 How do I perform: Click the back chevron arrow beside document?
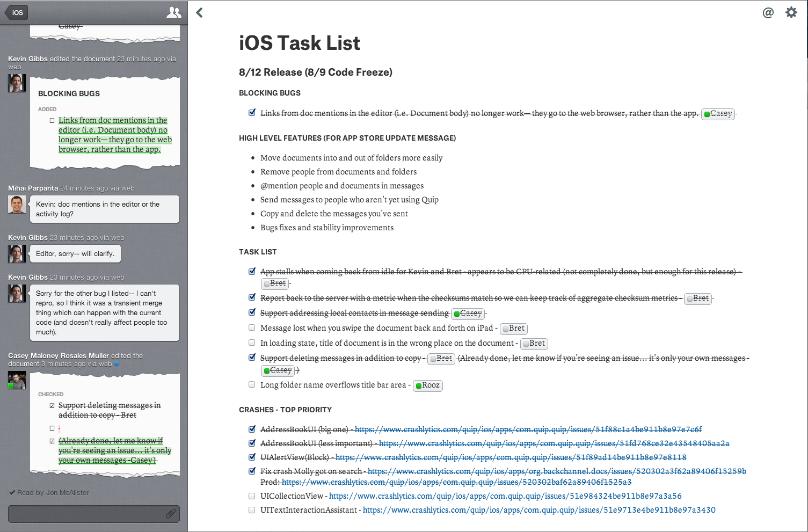[x=200, y=12]
